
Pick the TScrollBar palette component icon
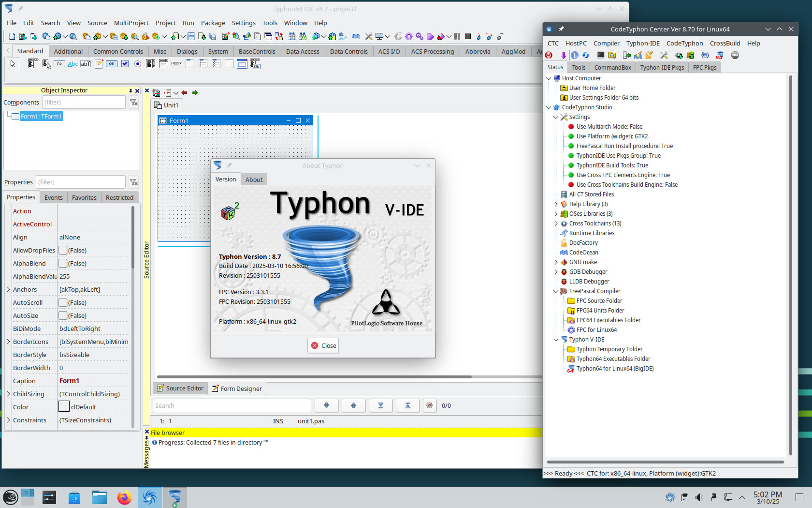click(x=177, y=64)
